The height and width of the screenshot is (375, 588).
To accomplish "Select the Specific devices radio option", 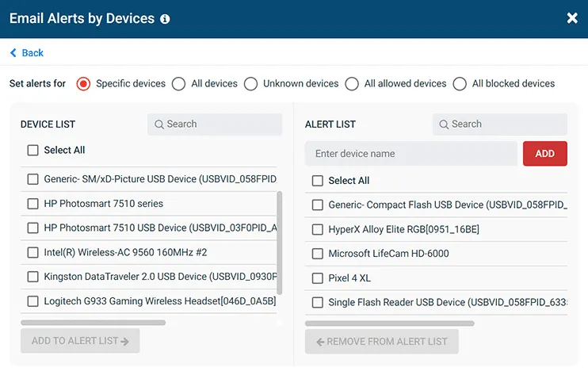I will [x=83, y=83].
